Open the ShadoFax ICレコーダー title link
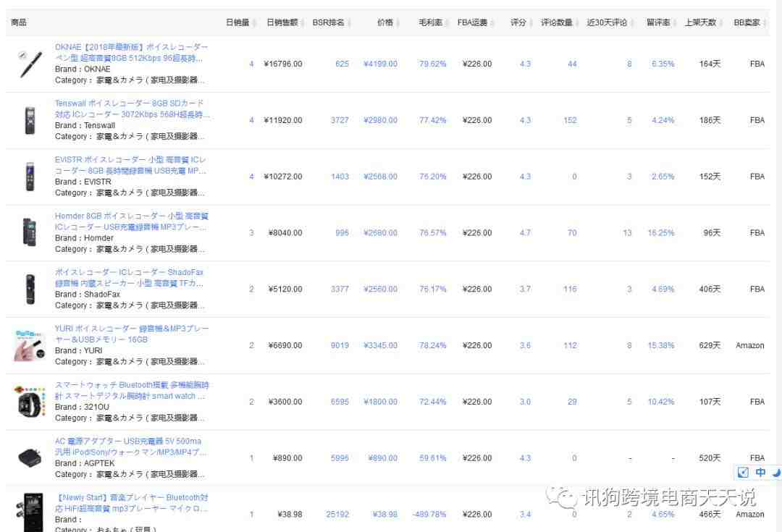This screenshot has width=782, height=532. (x=129, y=278)
